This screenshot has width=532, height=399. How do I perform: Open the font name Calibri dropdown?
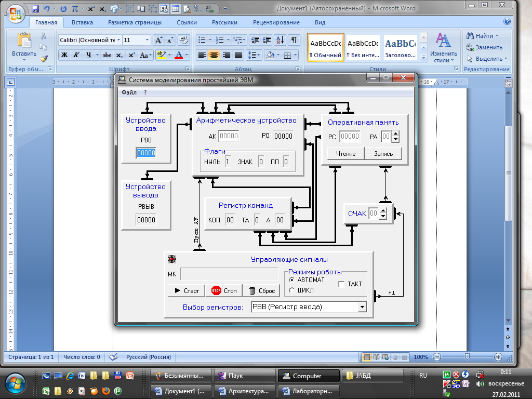click(x=119, y=40)
